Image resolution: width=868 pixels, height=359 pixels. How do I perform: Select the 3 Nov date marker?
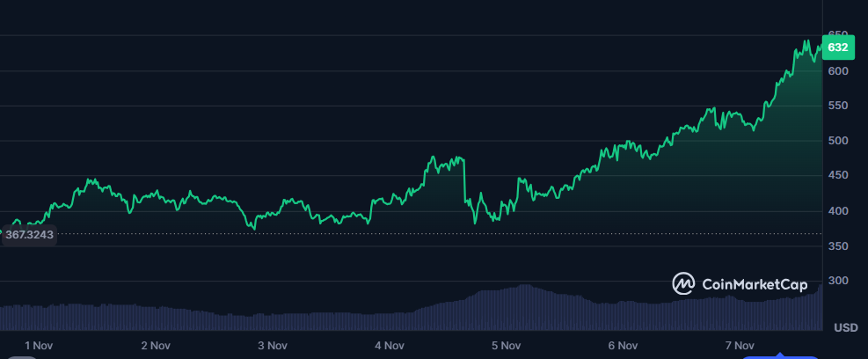273,345
